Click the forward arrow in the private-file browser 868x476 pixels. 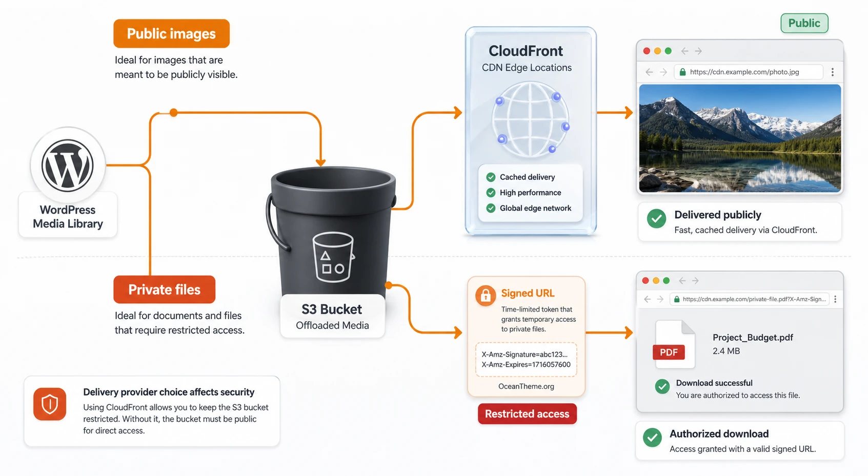[x=660, y=299]
